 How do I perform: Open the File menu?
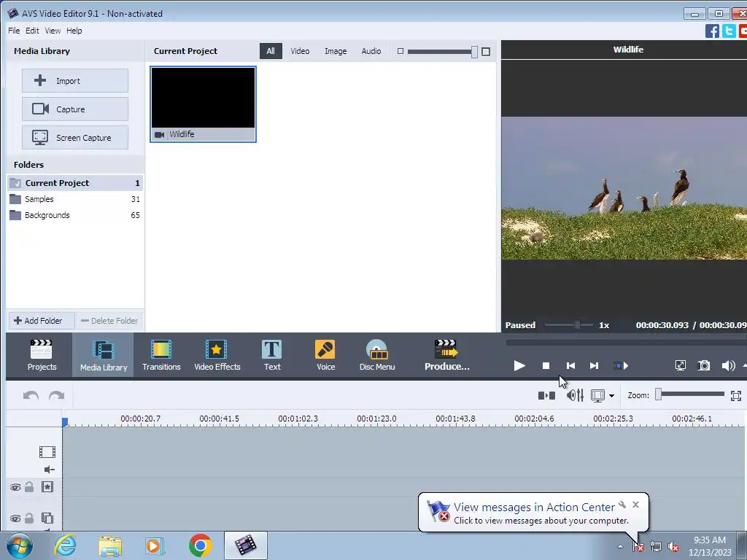click(x=14, y=31)
